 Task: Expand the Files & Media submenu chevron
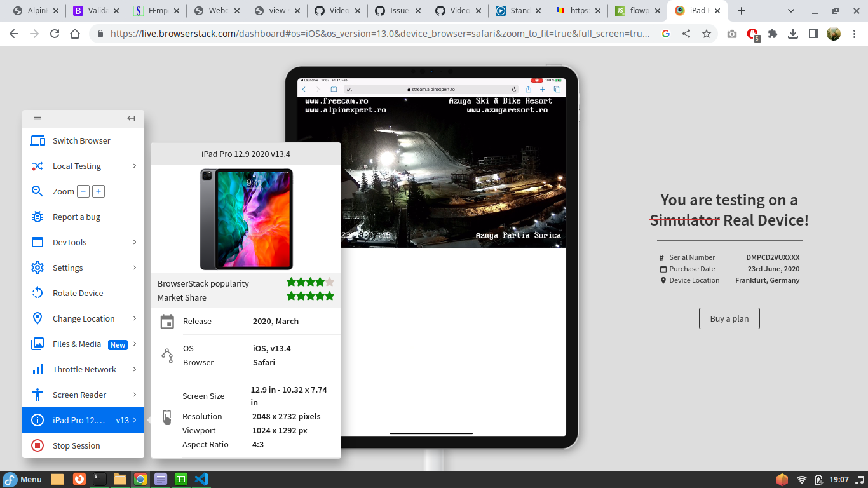(135, 344)
